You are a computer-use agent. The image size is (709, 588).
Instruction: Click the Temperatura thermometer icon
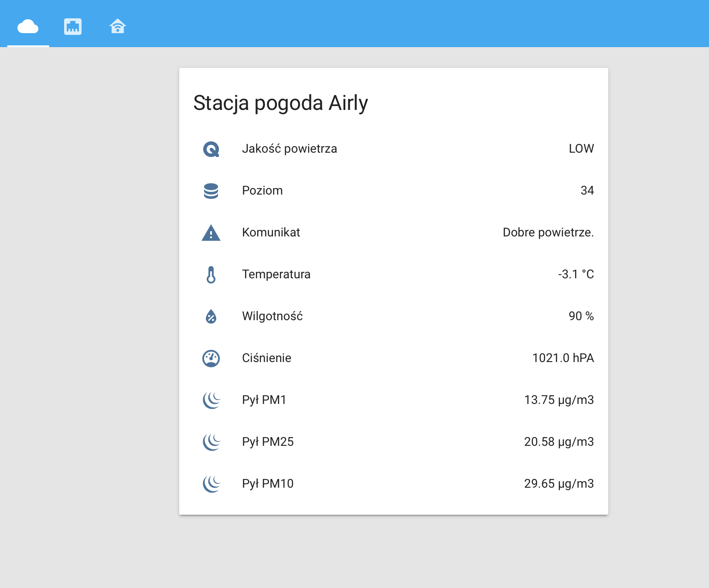coord(211,275)
